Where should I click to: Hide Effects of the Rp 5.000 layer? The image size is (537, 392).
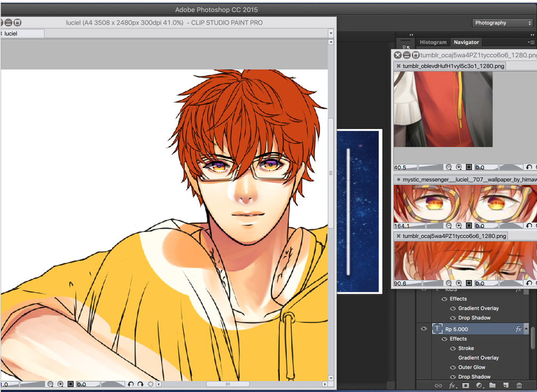point(444,339)
